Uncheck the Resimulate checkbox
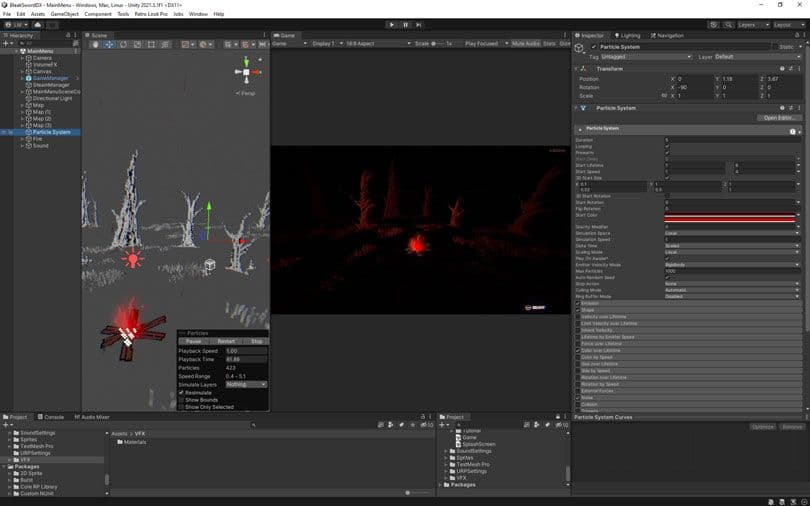Image resolution: width=810 pixels, height=506 pixels. tap(181, 392)
